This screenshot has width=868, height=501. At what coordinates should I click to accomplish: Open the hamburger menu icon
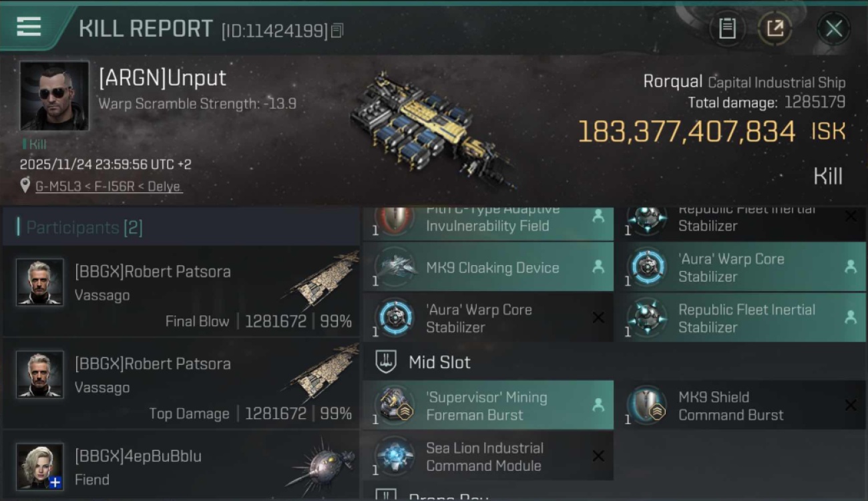pos(29,27)
